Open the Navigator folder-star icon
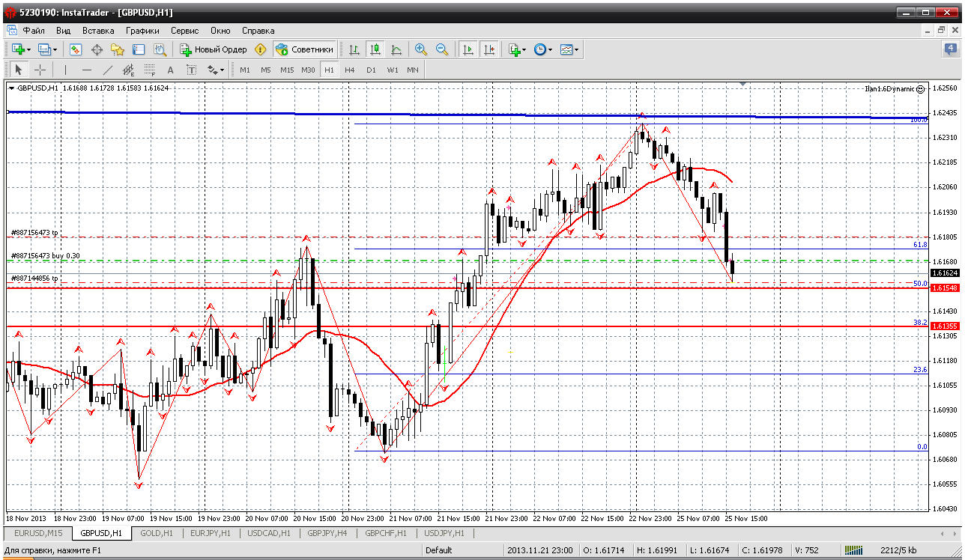The height and width of the screenshot is (560, 965). pyautogui.click(x=118, y=49)
